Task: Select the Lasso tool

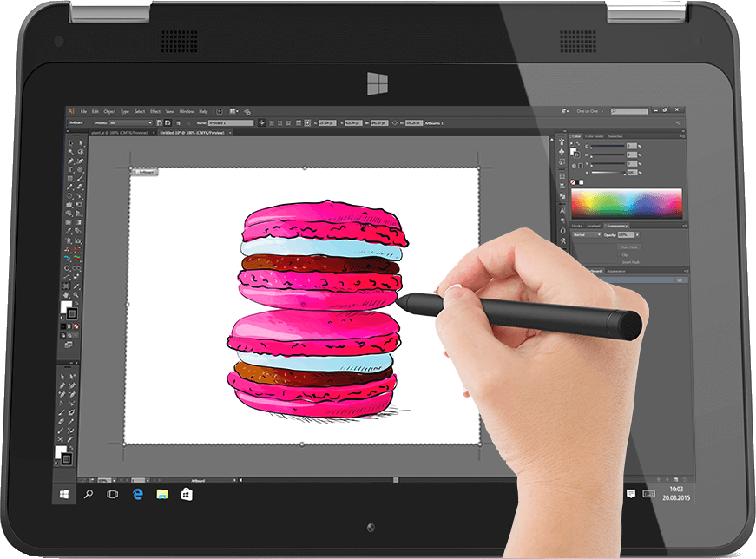Action: click(81, 152)
